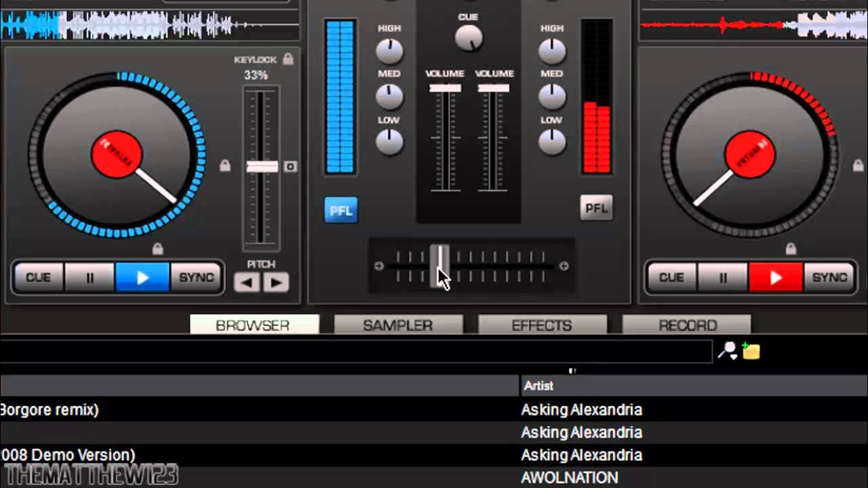Select the 'Borgore remix)' track title
The width and height of the screenshot is (868, 488).
click(x=50, y=409)
